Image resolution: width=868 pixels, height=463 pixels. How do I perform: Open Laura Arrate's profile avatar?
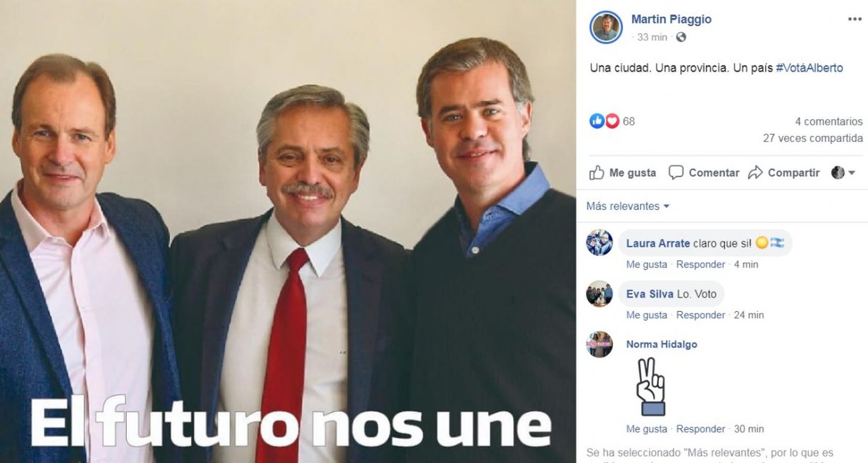pos(599,242)
